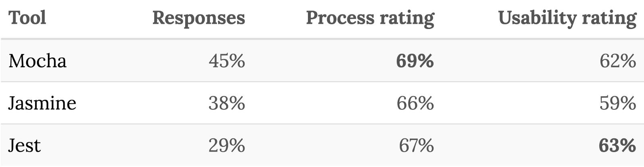Click the Mocha tool name cell
The width and height of the screenshot is (644, 167).
[x=37, y=61]
